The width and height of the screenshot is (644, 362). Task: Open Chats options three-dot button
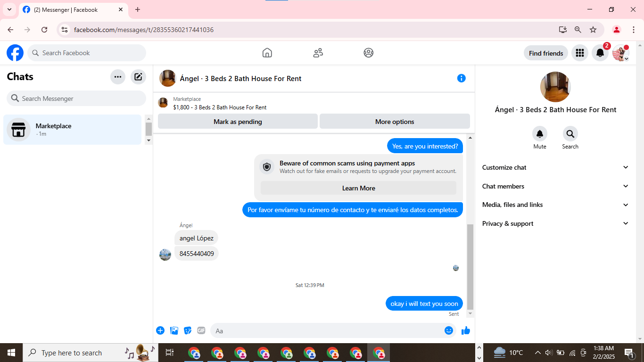coord(118,77)
